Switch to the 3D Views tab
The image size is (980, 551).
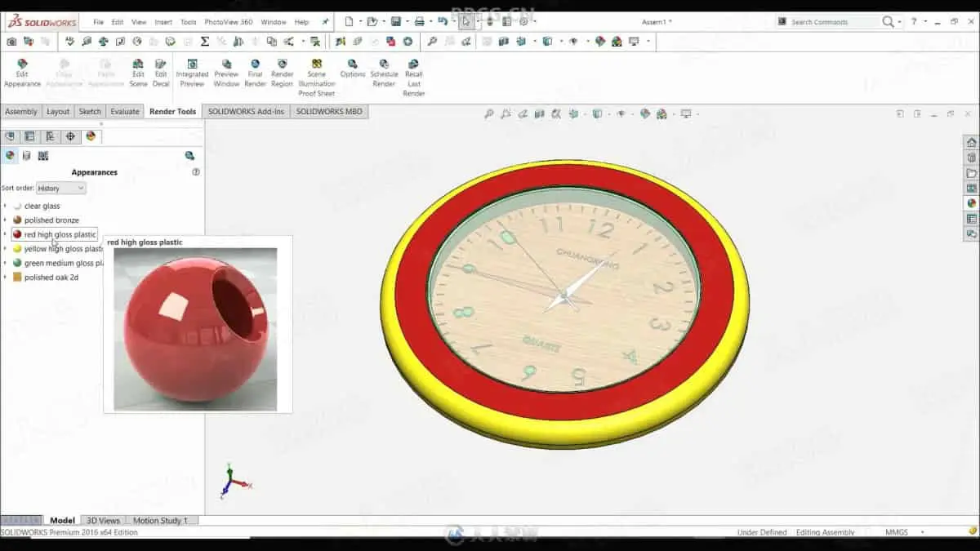pyautogui.click(x=103, y=520)
